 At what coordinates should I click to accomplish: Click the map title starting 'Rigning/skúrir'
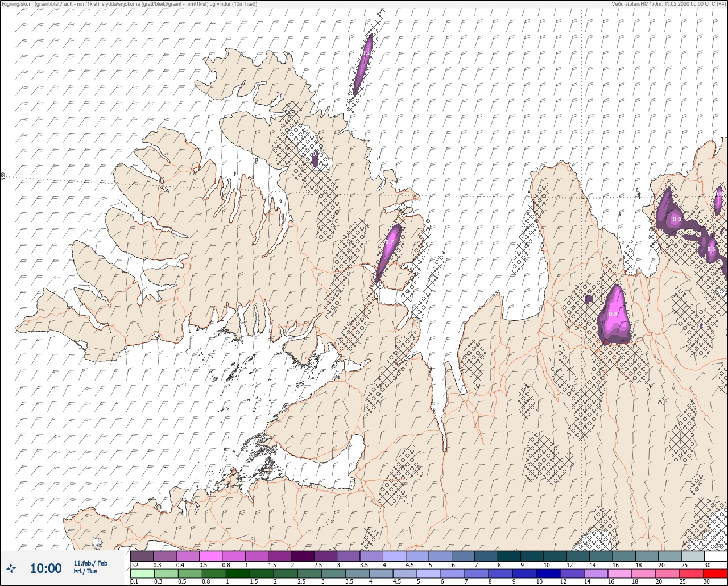pos(129,4)
